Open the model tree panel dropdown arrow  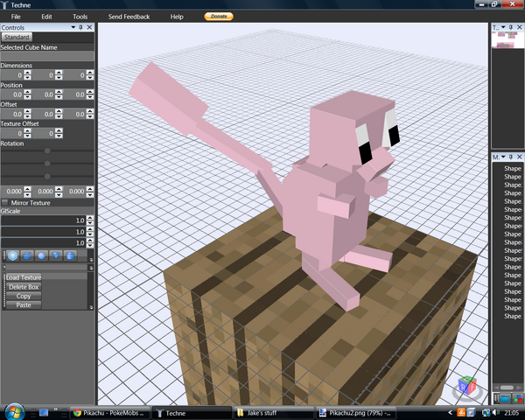(x=503, y=157)
